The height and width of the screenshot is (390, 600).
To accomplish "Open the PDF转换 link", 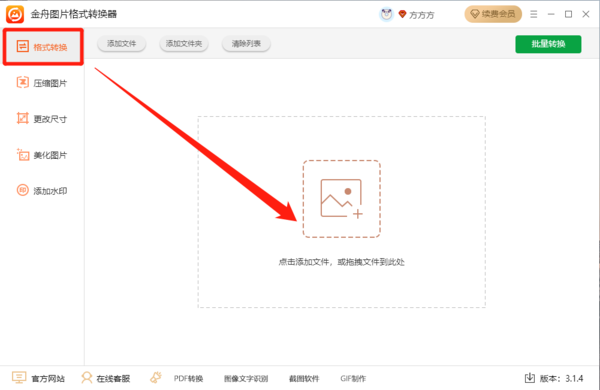I will pyautogui.click(x=188, y=379).
